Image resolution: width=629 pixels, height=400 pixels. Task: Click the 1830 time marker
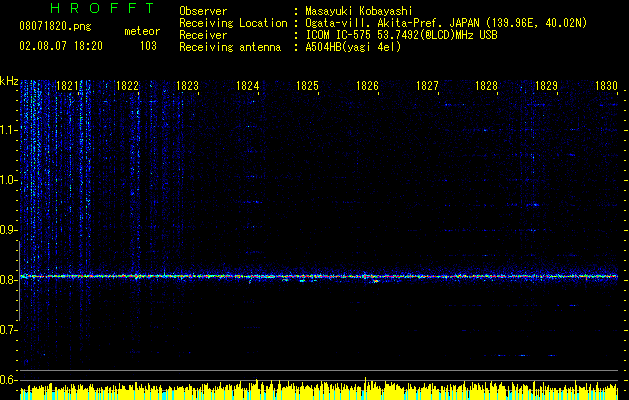607,86
